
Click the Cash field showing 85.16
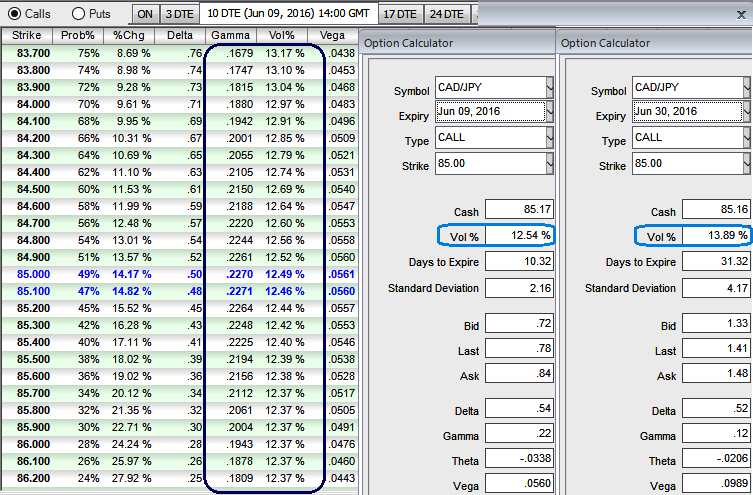coord(716,209)
